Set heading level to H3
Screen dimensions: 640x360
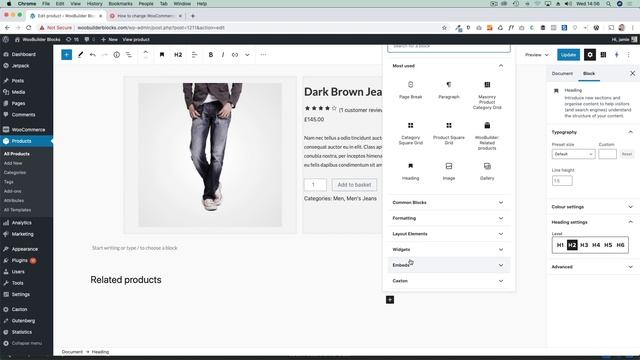[584, 245]
